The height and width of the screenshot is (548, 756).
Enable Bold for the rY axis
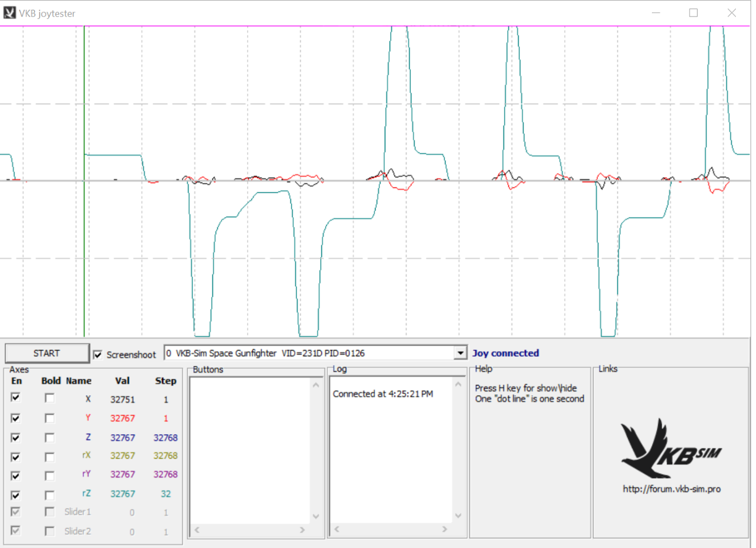coord(50,475)
